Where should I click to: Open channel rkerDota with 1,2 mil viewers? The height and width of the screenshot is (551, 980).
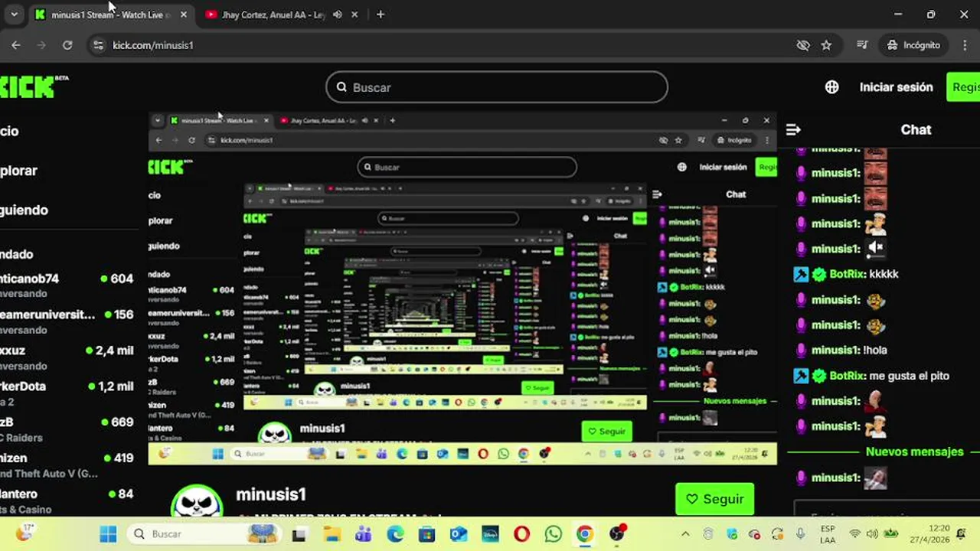67,393
